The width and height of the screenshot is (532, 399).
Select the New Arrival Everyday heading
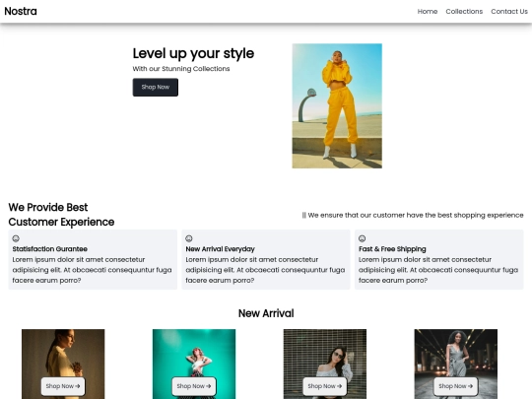[x=220, y=249]
